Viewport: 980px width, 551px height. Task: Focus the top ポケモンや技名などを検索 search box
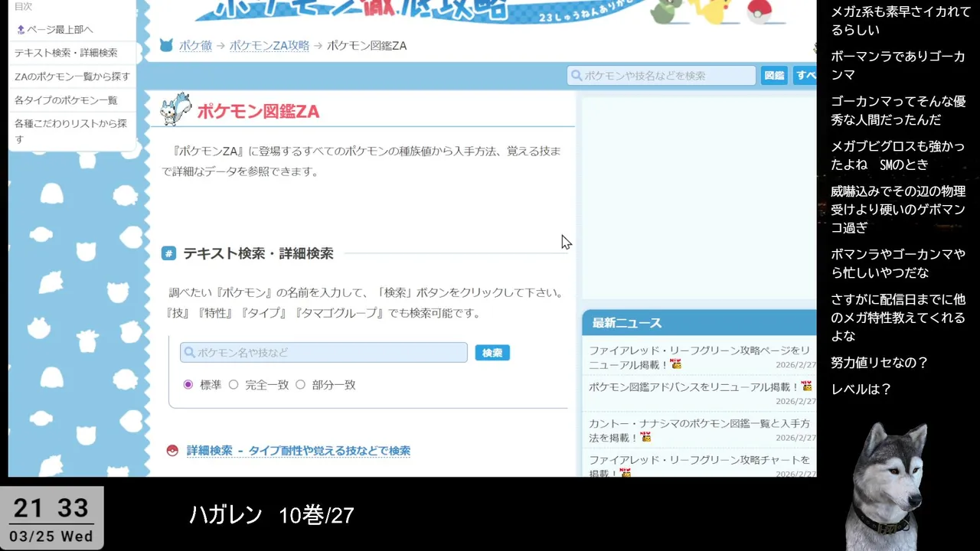pos(661,75)
